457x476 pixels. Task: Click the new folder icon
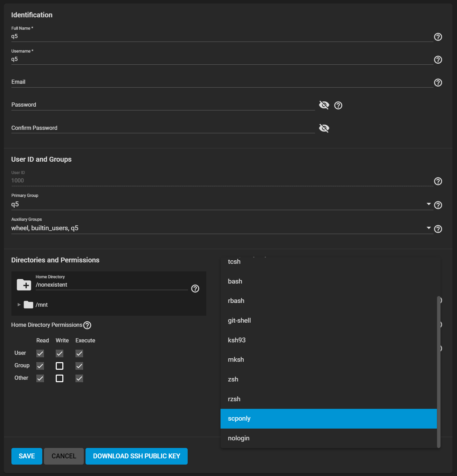(x=24, y=285)
